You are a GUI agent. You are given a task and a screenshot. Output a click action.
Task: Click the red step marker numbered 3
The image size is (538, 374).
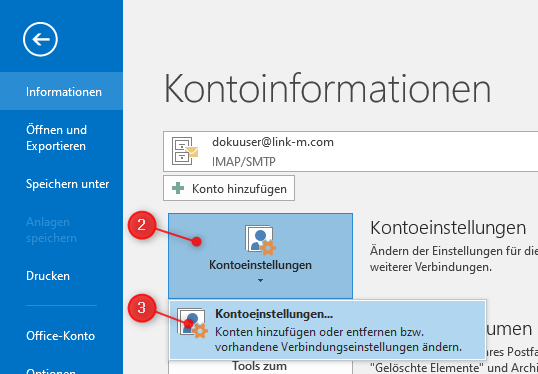(x=142, y=308)
